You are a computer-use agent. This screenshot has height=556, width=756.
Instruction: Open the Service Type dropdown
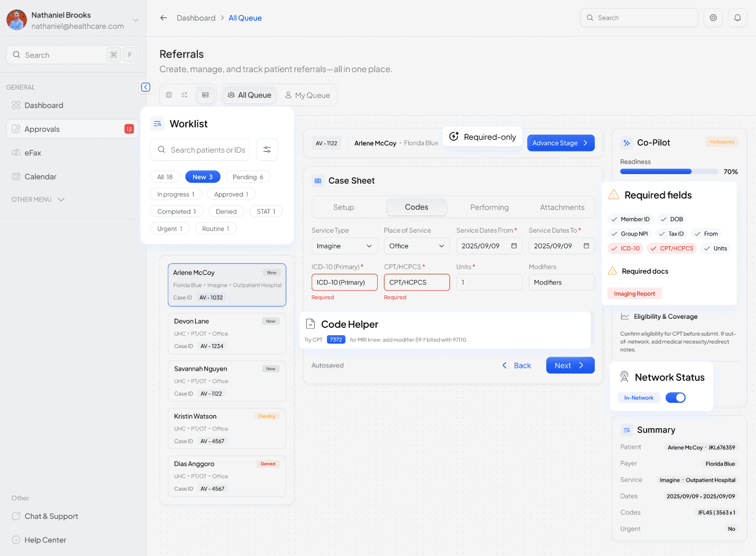[x=344, y=246]
